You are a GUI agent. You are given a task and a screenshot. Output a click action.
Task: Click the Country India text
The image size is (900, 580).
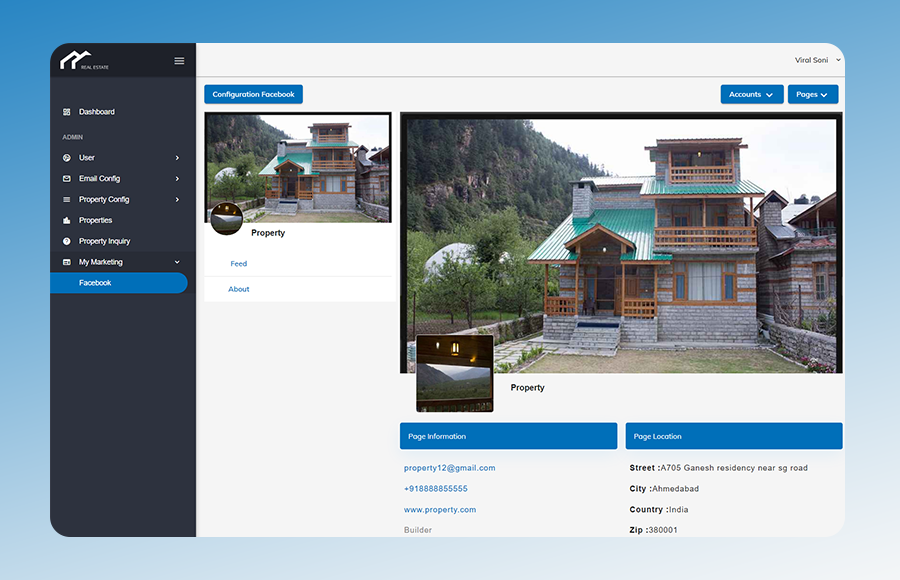[659, 509]
